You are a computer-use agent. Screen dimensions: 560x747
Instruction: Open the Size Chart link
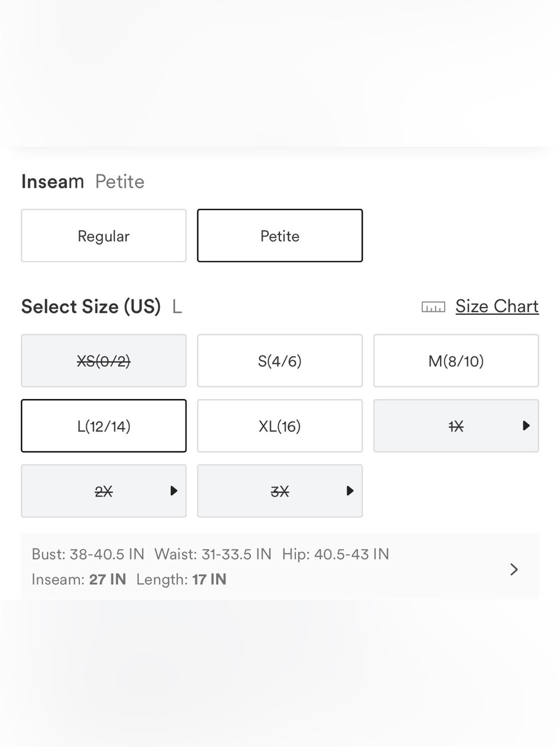pos(497,307)
